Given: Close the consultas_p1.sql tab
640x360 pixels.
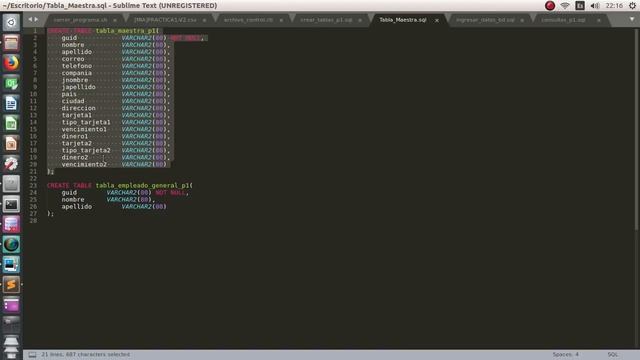Looking at the screenshot, I should pos(599,20).
